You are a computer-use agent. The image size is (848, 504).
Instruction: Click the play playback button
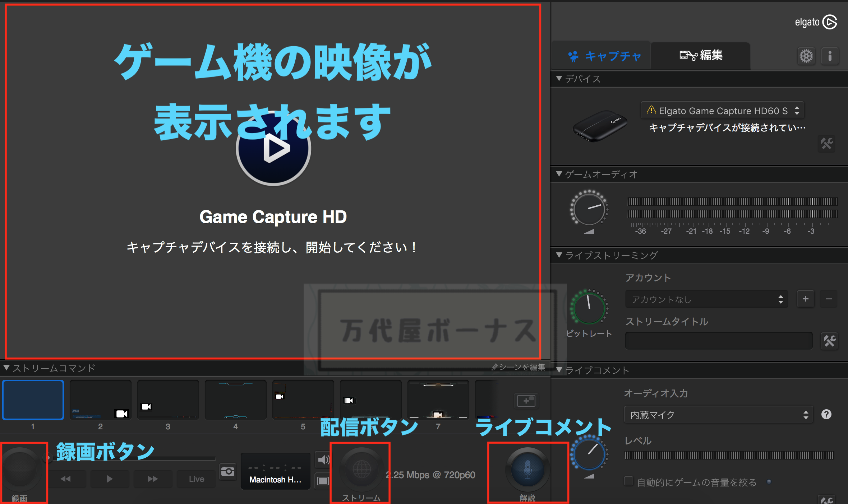point(110,479)
